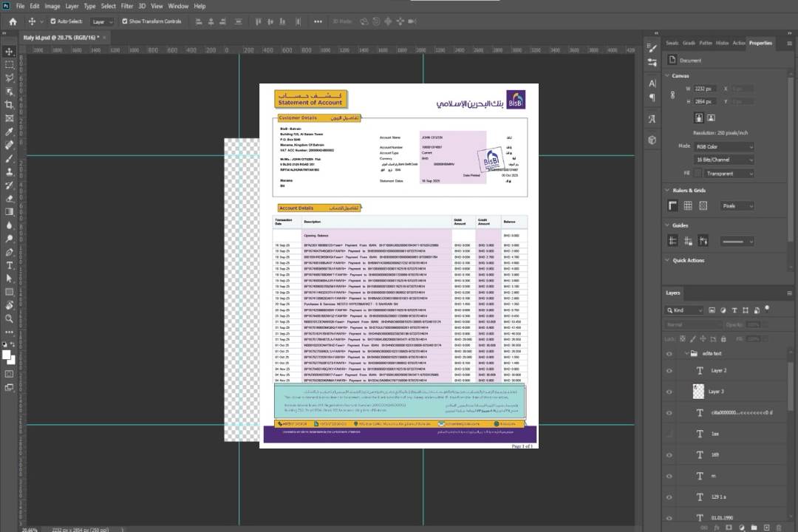Hide Layer 2 with its eye icon
798x532 pixels.
[669, 371]
